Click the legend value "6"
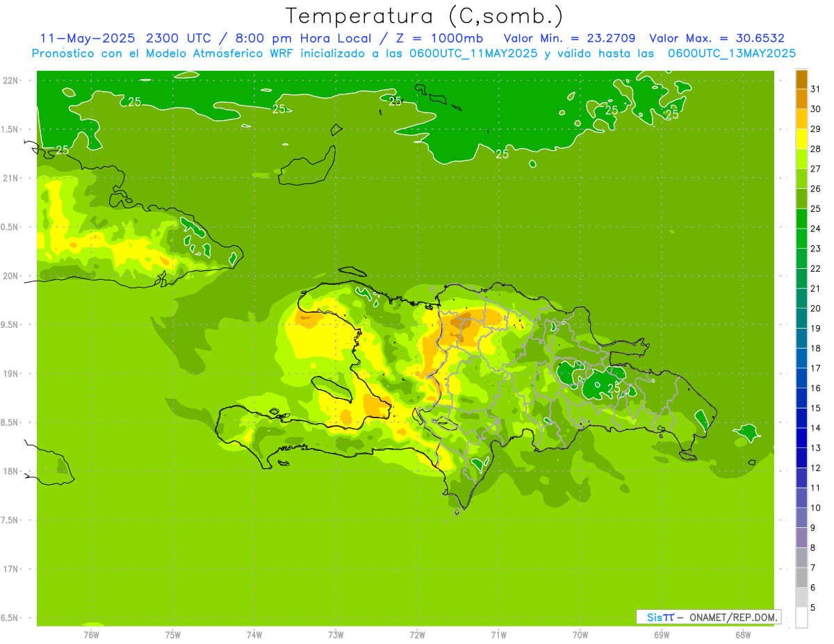This screenshot has width=834, height=644. click(813, 588)
